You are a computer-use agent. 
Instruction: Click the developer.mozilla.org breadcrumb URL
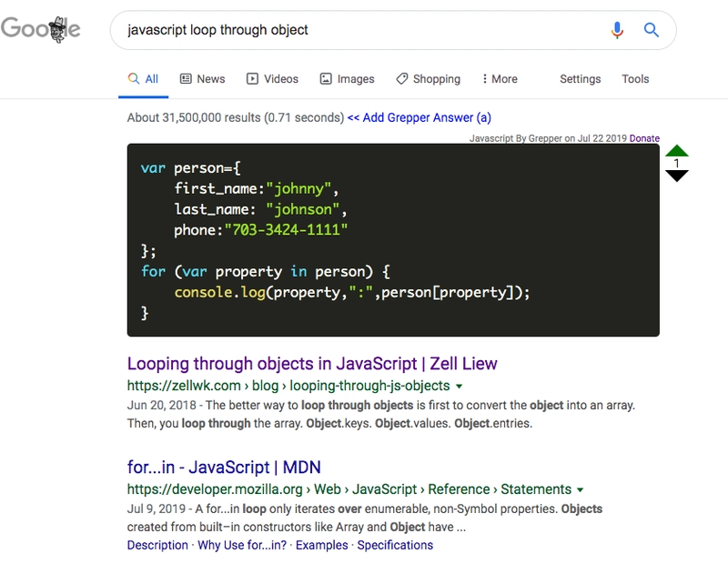tap(349, 489)
